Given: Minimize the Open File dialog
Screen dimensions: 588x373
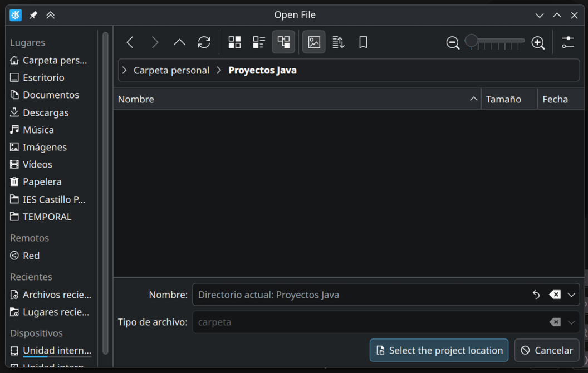Looking at the screenshot, I should pos(539,15).
